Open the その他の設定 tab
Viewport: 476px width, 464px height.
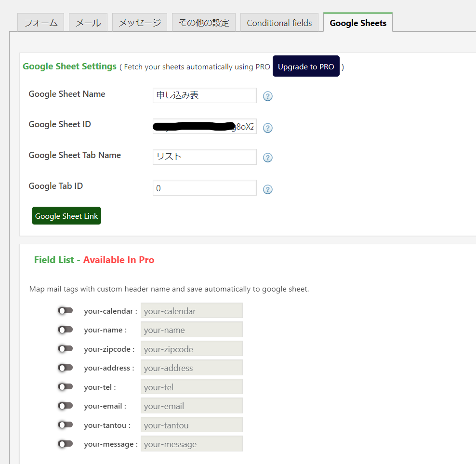point(204,23)
